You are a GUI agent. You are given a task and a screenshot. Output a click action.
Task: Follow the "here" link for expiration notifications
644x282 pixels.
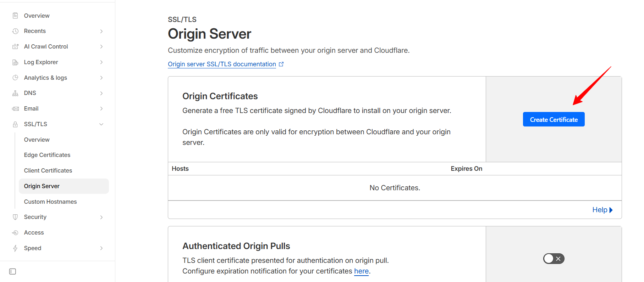tap(361, 271)
